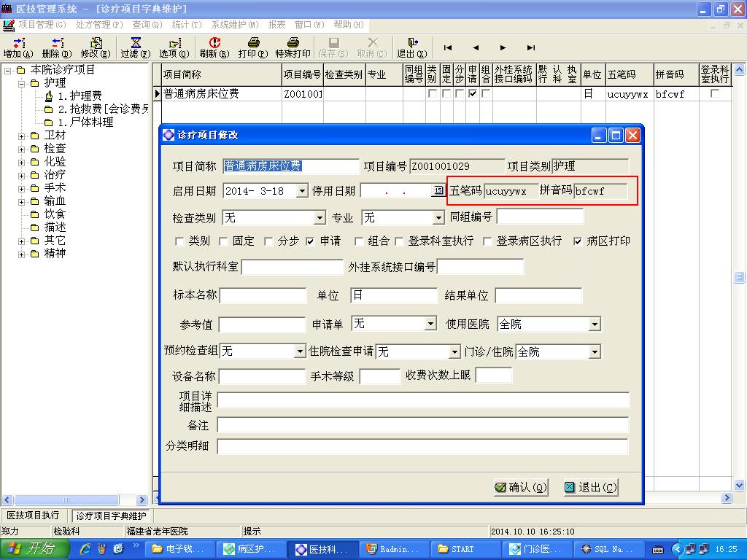Image resolution: width=747 pixels, height=560 pixels.
Task: Toggle the 类别 checkbox in dialog
Action: click(x=179, y=241)
